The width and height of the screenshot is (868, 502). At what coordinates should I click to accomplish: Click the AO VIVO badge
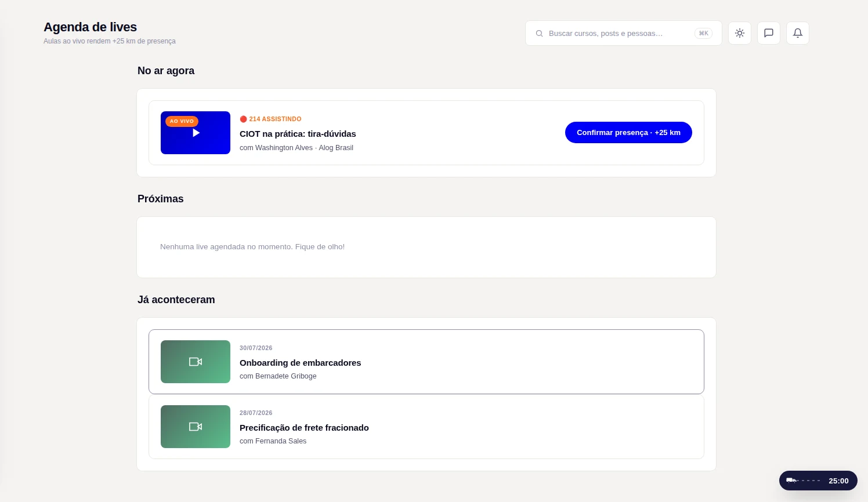(x=182, y=121)
